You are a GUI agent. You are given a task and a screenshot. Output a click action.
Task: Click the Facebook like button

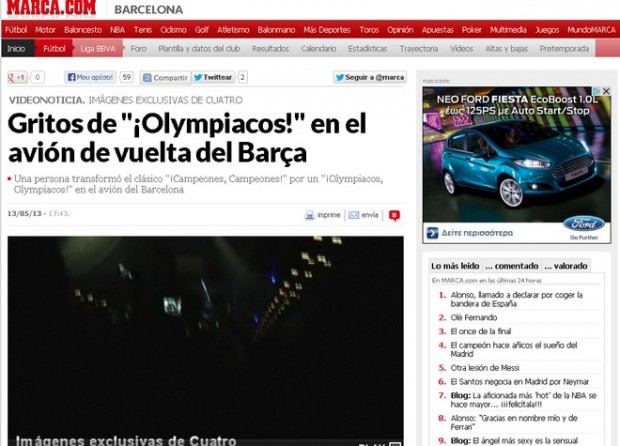(90, 77)
